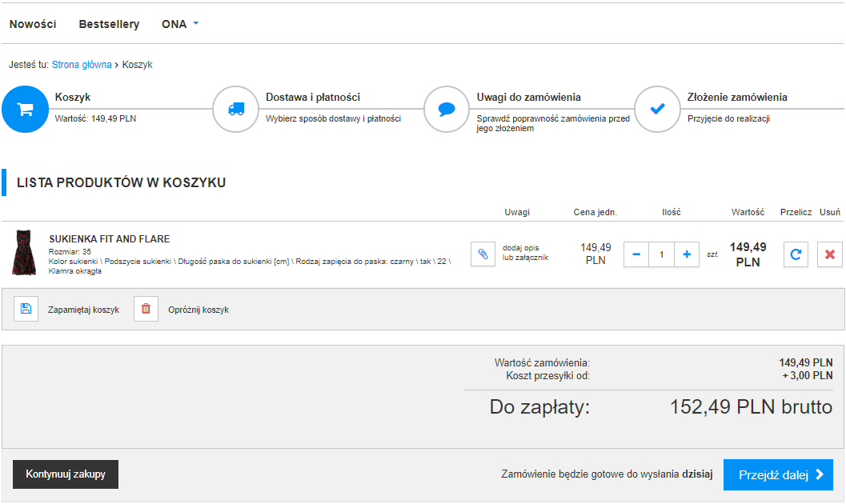Click the delivery truck step icon
Image resolution: width=846 pixels, height=504 pixels.
(235, 110)
